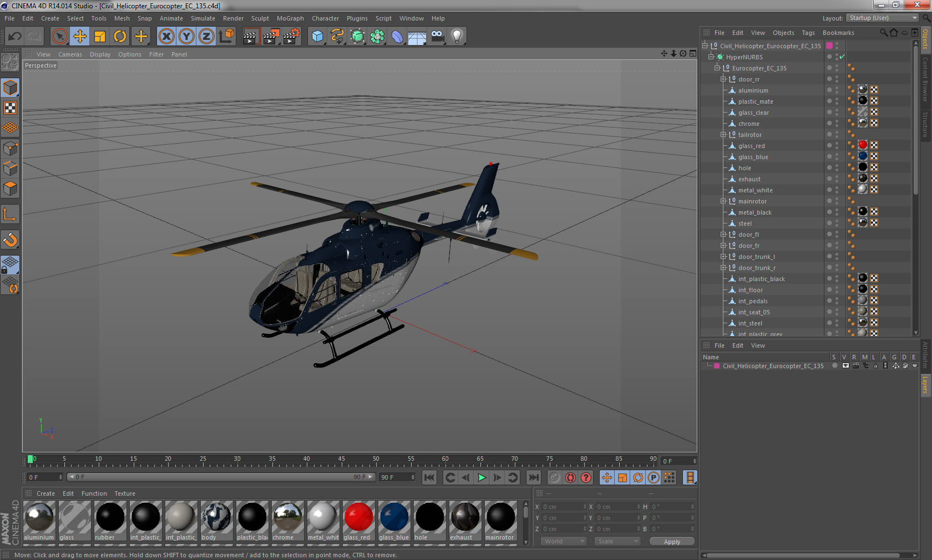The image size is (932, 560).
Task: Toggle layer visibility for Civil_Helicopter layer
Action: click(845, 366)
